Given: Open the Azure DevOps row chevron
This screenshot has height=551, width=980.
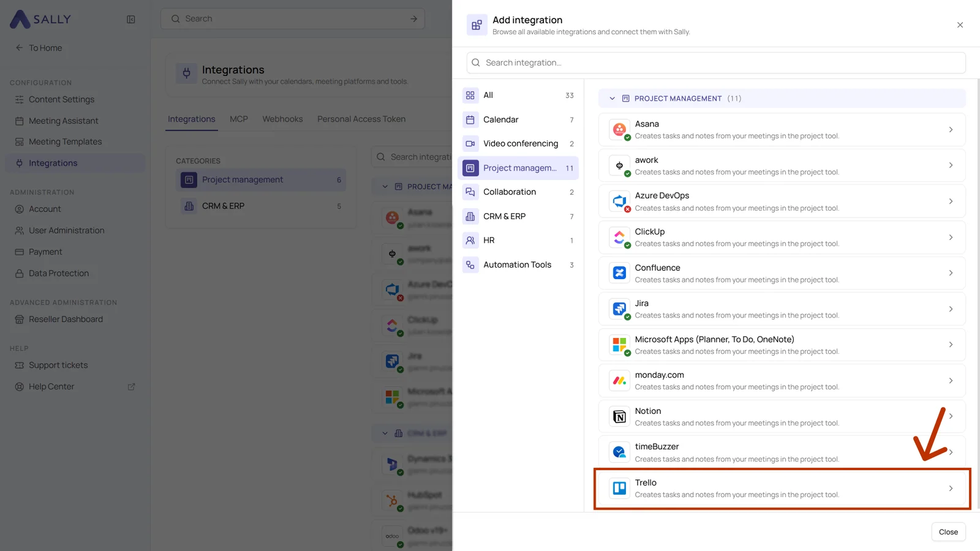Looking at the screenshot, I should pos(951,201).
